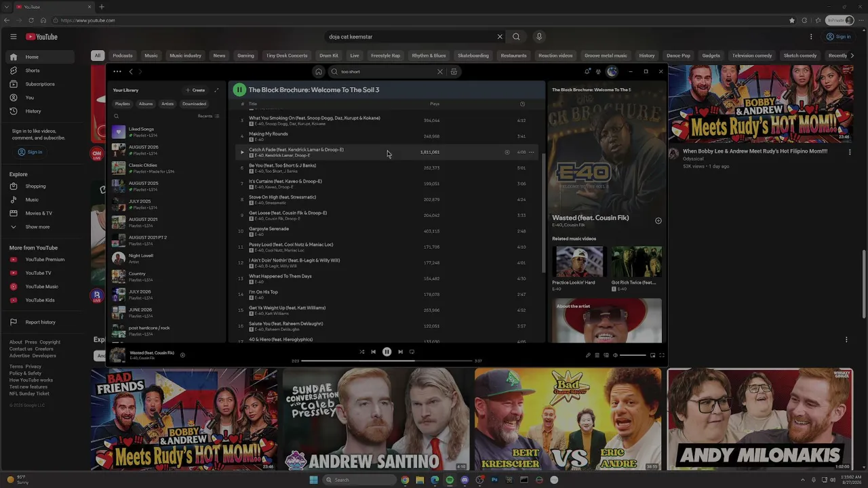
Task: Open the Spotify three-dot app menu
Action: tap(117, 71)
